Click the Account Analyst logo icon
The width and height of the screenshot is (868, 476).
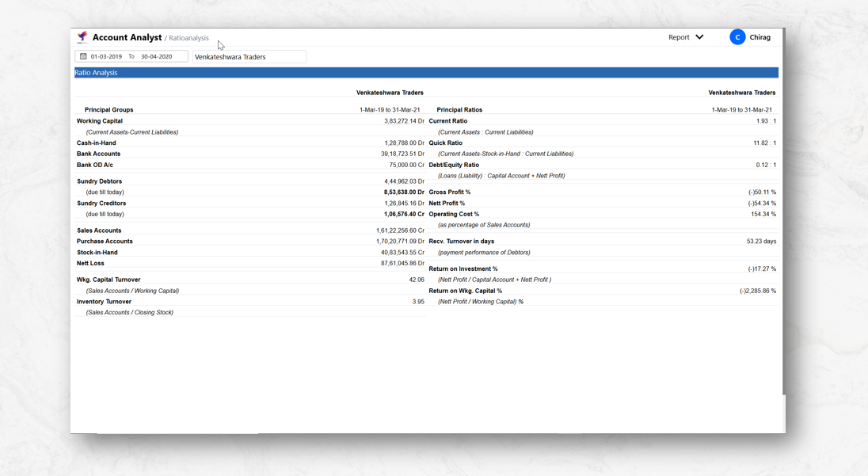[x=82, y=37]
